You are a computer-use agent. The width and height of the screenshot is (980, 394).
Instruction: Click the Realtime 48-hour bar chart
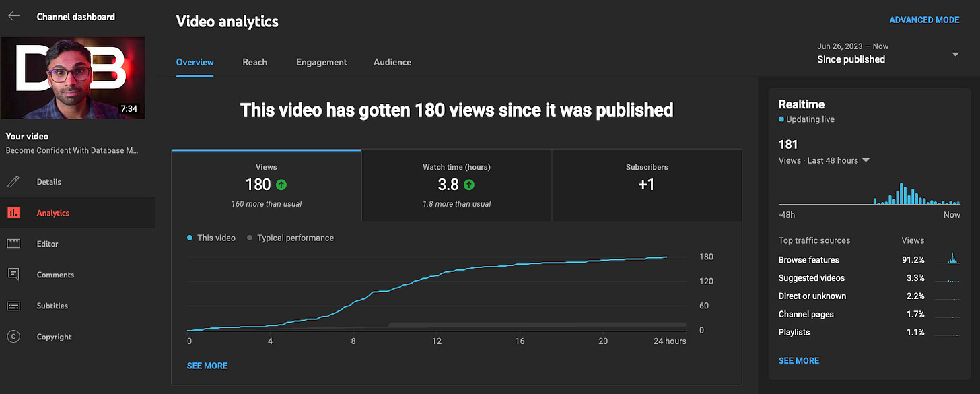(x=870, y=193)
